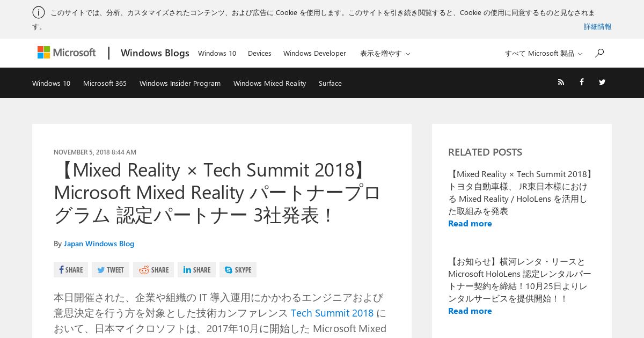This screenshot has height=338, width=644.
Task: Open the Japan Windows Blog author link
Action: coord(99,244)
